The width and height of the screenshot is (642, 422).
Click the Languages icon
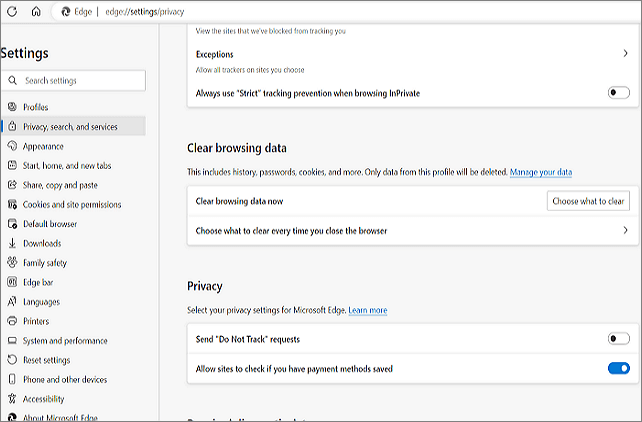coord(12,301)
